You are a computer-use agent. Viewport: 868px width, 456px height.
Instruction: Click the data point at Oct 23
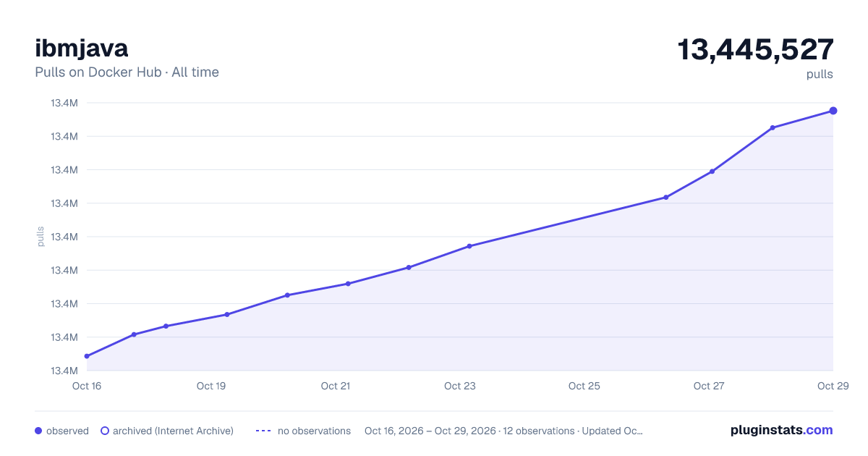469,246
